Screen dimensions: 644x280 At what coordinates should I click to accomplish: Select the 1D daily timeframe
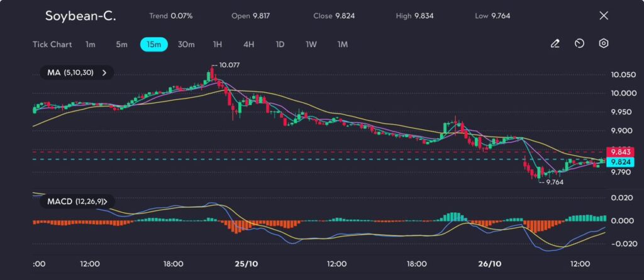280,45
